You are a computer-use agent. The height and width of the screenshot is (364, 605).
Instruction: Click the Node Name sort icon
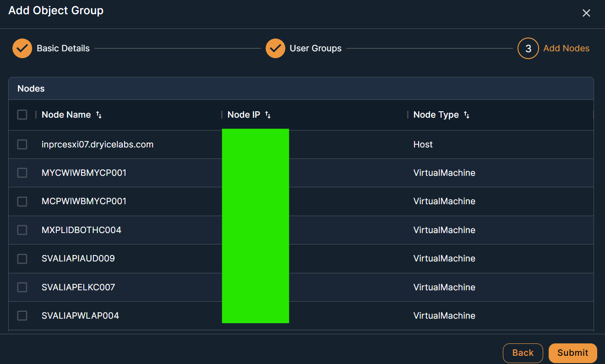pyautogui.click(x=99, y=115)
